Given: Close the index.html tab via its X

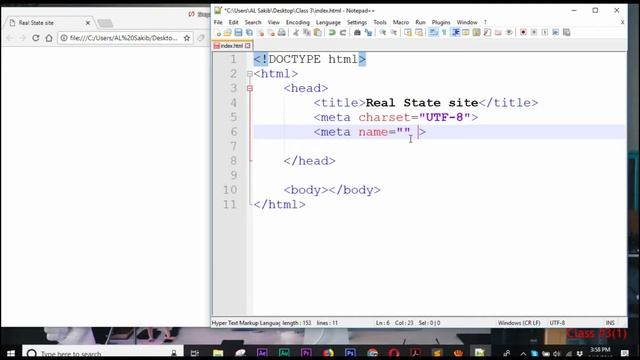Looking at the screenshot, I should click(x=248, y=46).
